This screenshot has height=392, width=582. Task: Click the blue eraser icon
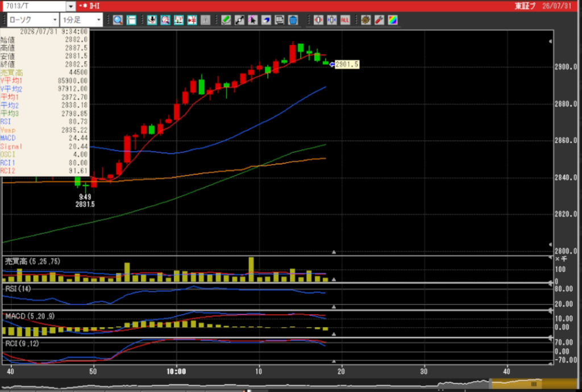[x=266, y=20]
